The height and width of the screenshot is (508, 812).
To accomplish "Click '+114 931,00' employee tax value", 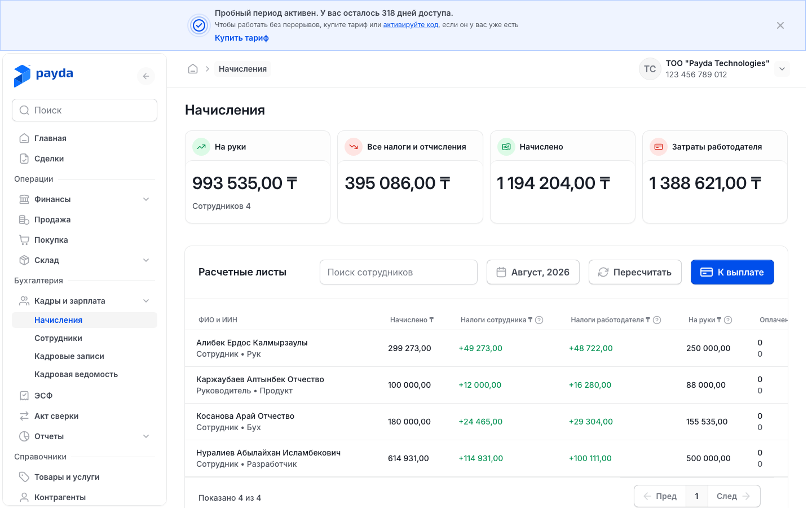I will pos(480,458).
